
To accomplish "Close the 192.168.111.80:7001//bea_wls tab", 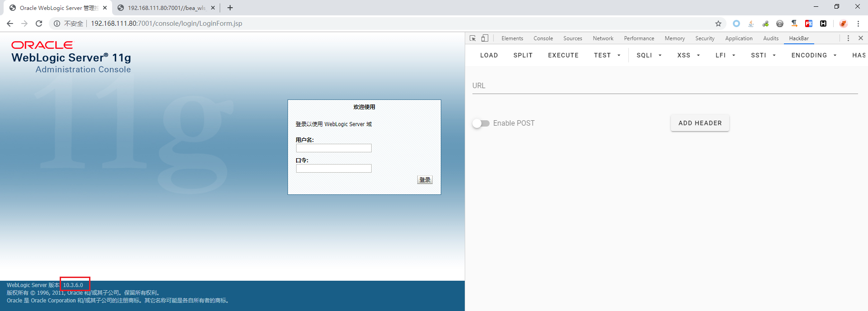I will 213,8.
